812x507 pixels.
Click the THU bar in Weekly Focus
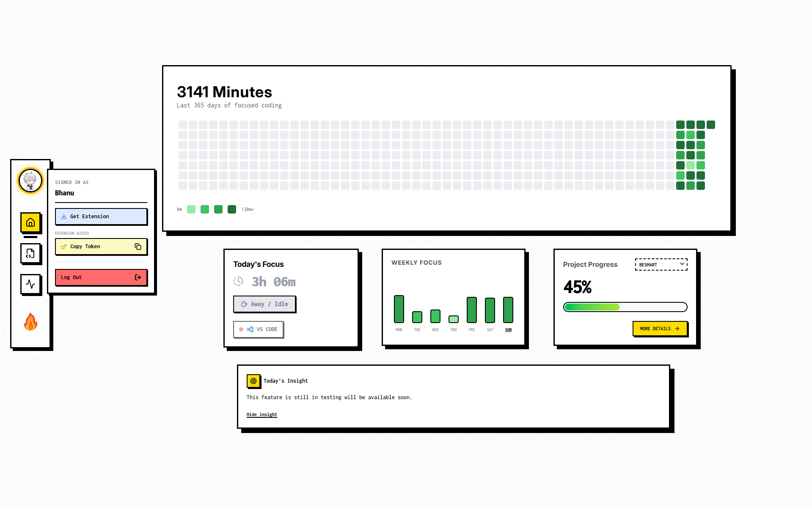click(x=454, y=319)
